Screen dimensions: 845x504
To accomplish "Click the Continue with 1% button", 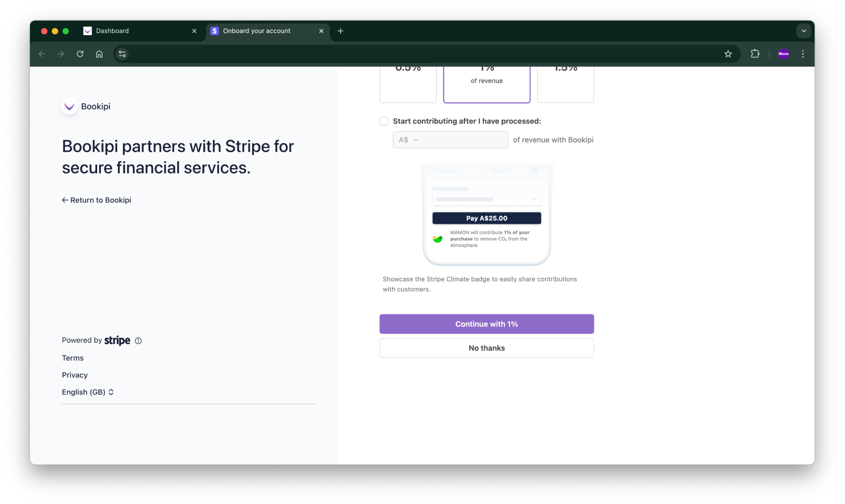I will [x=486, y=324].
